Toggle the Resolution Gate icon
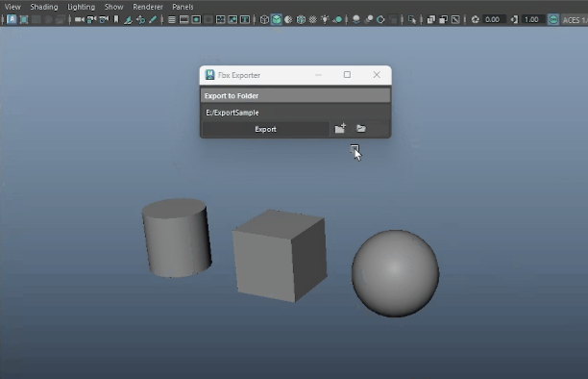Viewport: 588px width, 379px height. [196, 19]
